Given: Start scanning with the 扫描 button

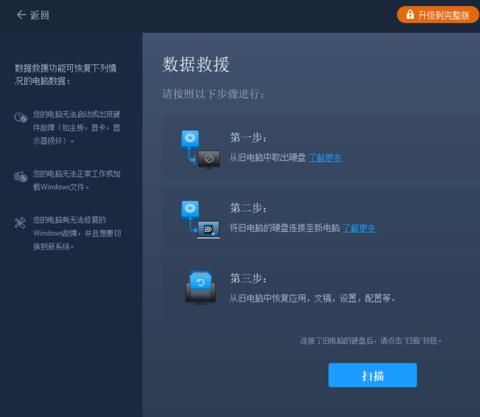Looking at the screenshot, I should (x=372, y=375).
